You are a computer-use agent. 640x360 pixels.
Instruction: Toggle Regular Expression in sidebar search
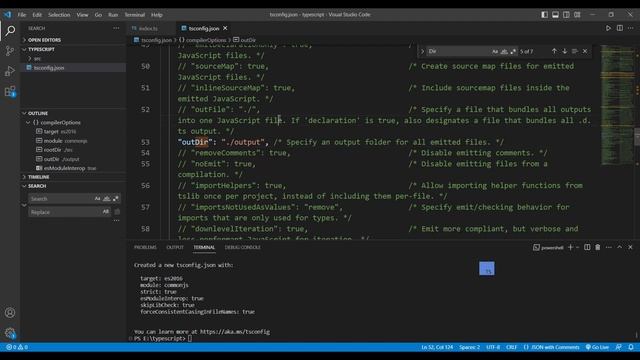click(x=116, y=199)
